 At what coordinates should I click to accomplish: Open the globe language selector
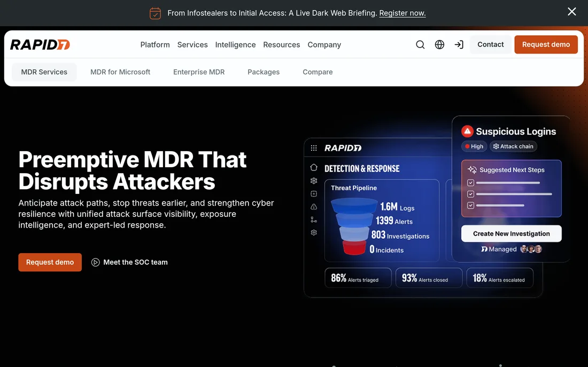tap(439, 45)
